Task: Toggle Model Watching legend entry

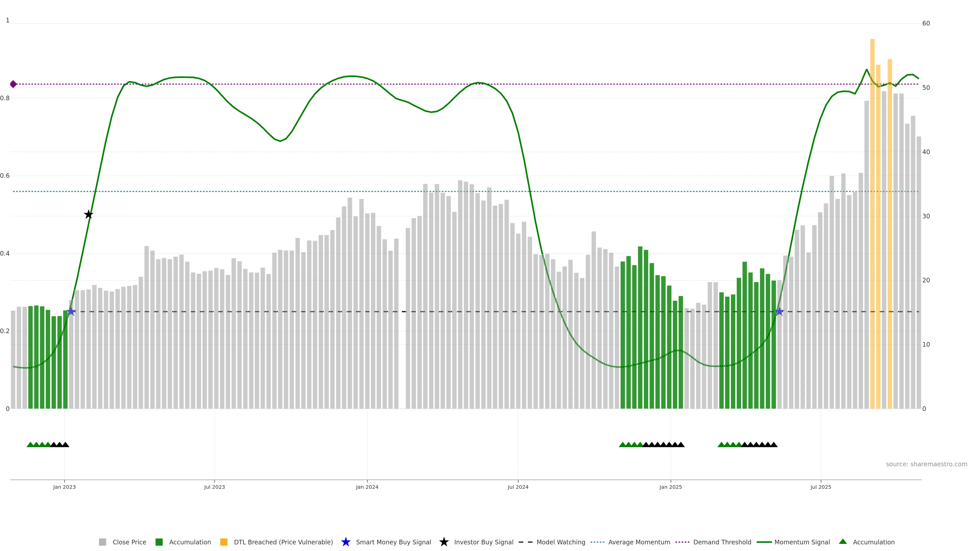Action: click(x=560, y=542)
